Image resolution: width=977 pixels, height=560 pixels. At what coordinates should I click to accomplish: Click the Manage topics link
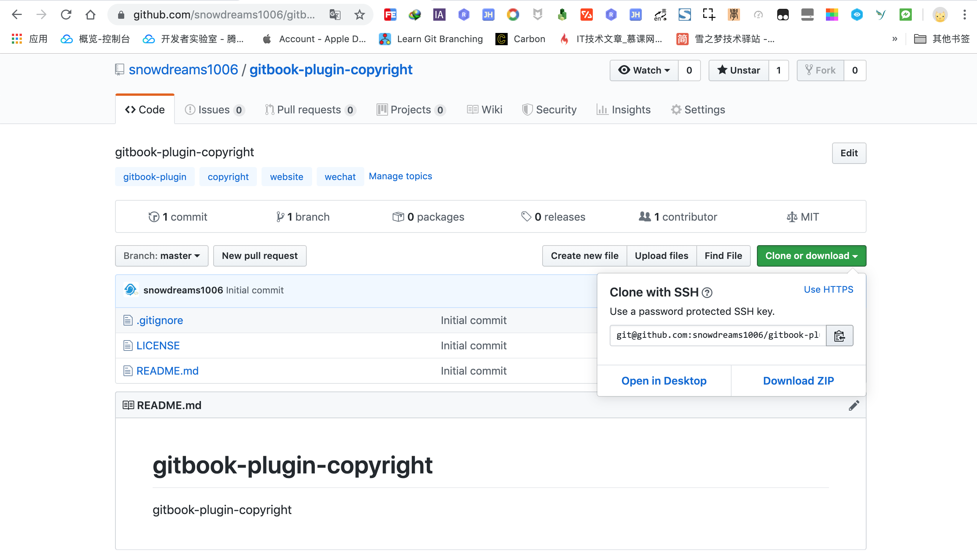(x=400, y=176)
